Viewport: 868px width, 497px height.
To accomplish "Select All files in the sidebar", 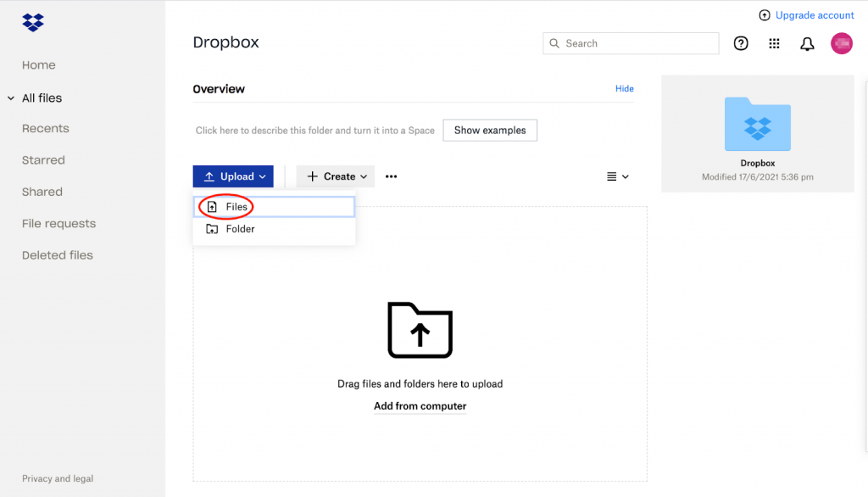I will click(42, 98).
